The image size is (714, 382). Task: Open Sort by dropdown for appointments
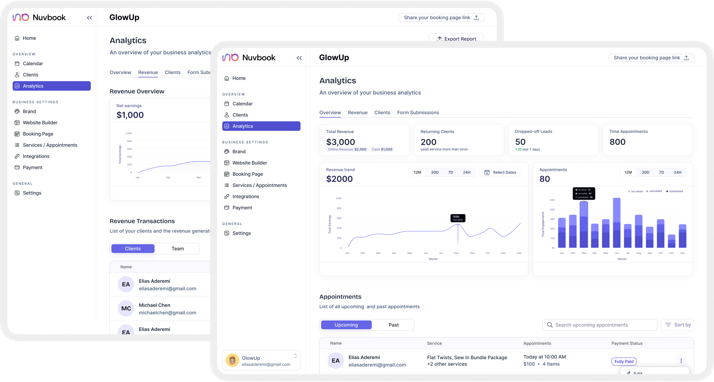click(x=678, y=325)
